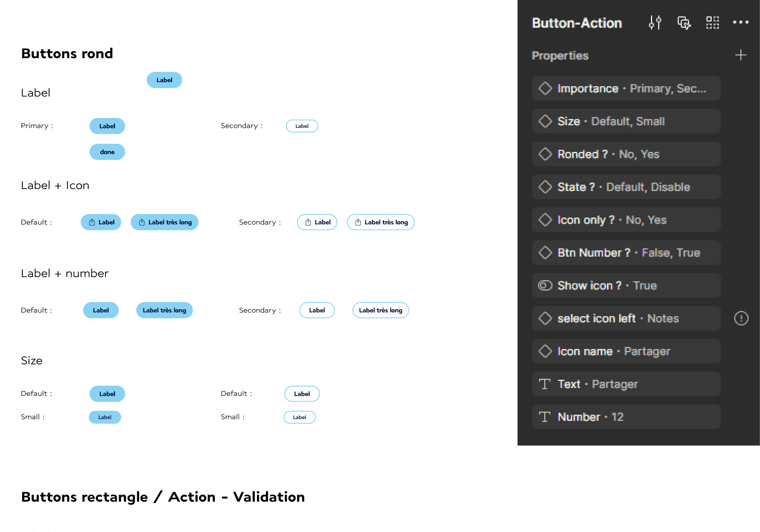Add a new property with the plus icon
The width and height of the screenshot is (760, 532).
tap(741, 55)
